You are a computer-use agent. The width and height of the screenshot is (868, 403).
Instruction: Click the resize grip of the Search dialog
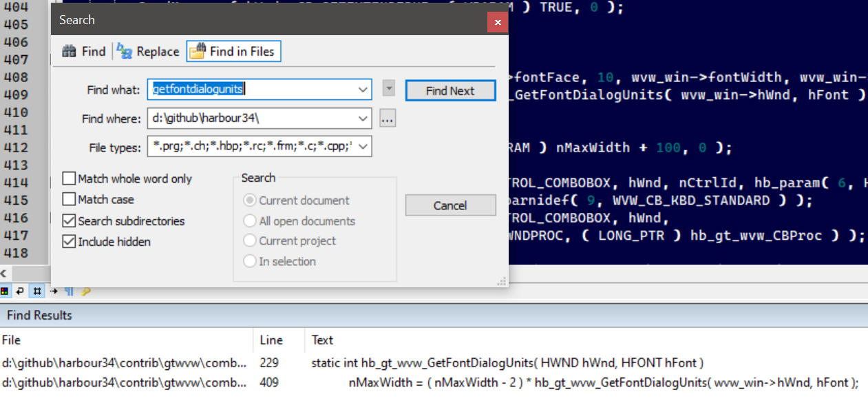click(x=502, y=280)
